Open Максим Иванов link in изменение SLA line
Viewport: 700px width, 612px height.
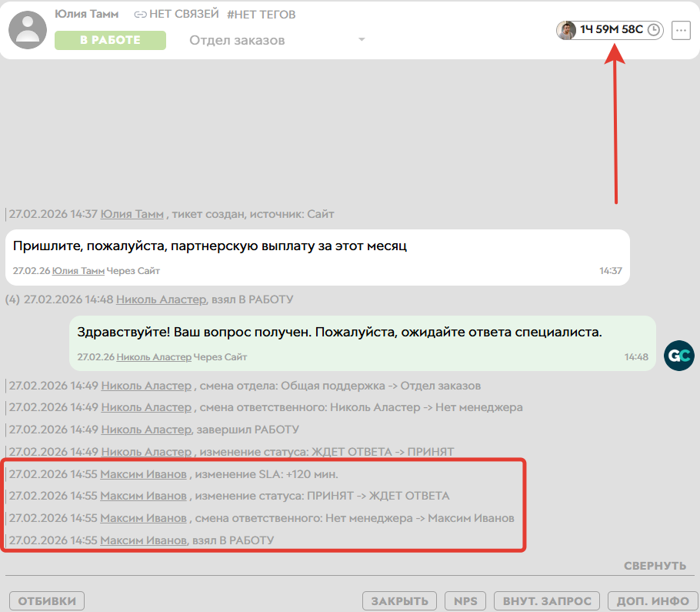coord(143,474)
